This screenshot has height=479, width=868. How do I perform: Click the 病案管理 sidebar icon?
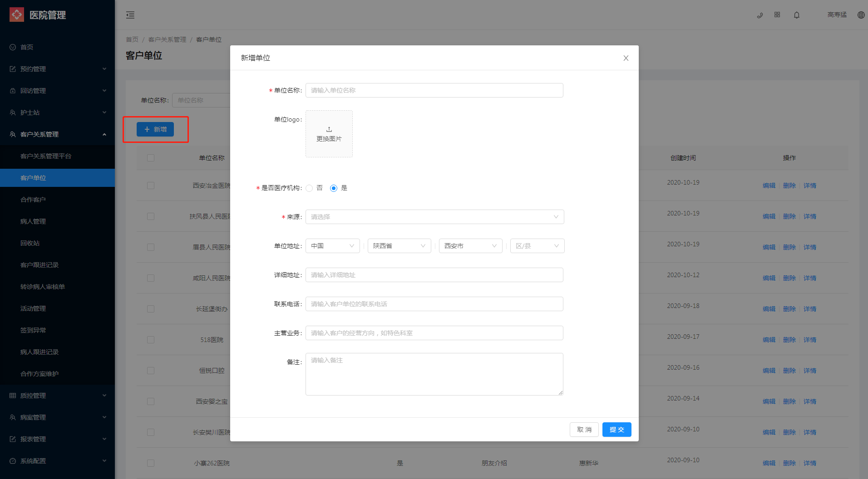(13, 417)
